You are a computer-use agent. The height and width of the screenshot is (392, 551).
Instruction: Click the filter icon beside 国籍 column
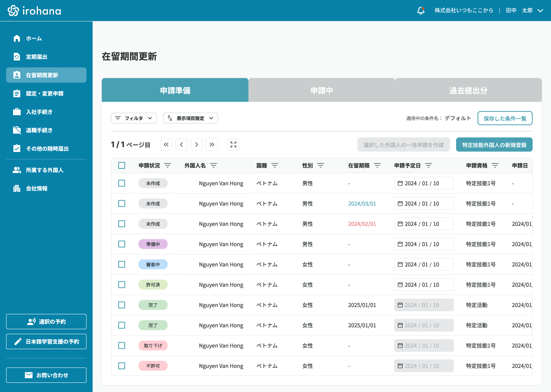pos(275,165)
